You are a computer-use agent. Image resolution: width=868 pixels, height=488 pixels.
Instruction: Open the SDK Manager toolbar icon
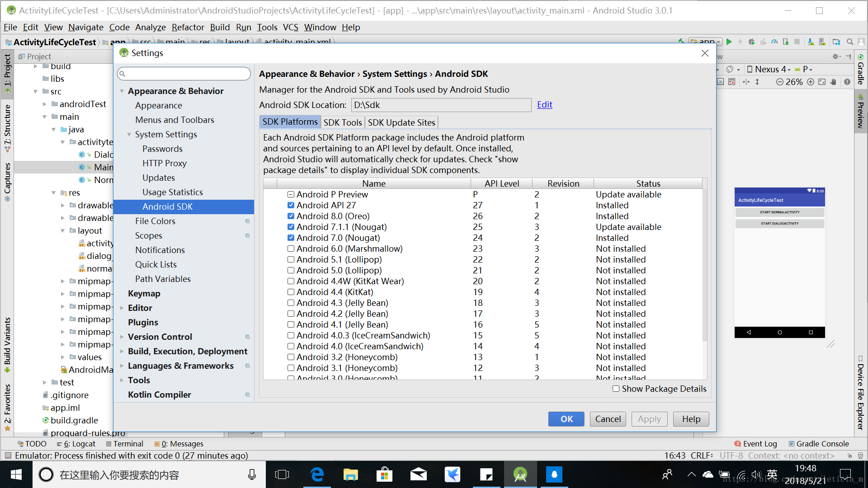[x=811, y=42]
